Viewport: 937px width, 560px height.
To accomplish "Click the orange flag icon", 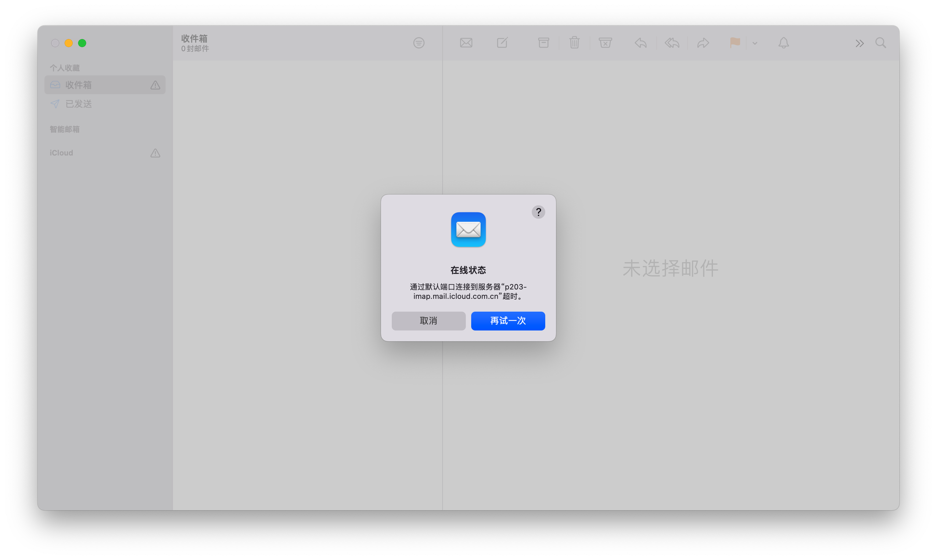I will coord(735,43).
